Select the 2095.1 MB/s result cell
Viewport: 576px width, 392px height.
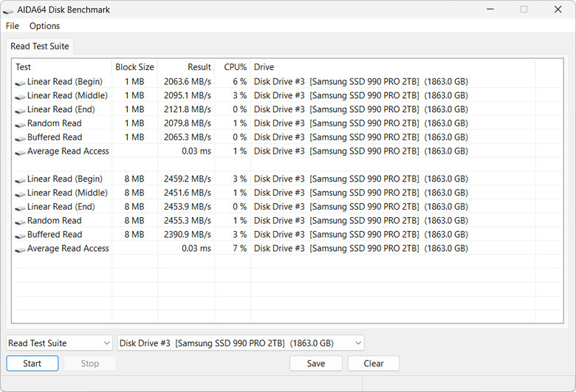(x=188, y=95)
